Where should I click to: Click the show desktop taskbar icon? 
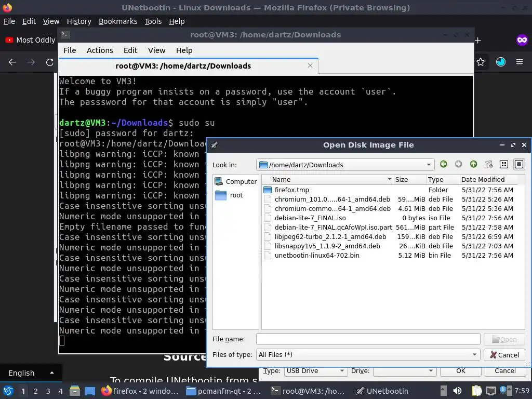[89, 391]
